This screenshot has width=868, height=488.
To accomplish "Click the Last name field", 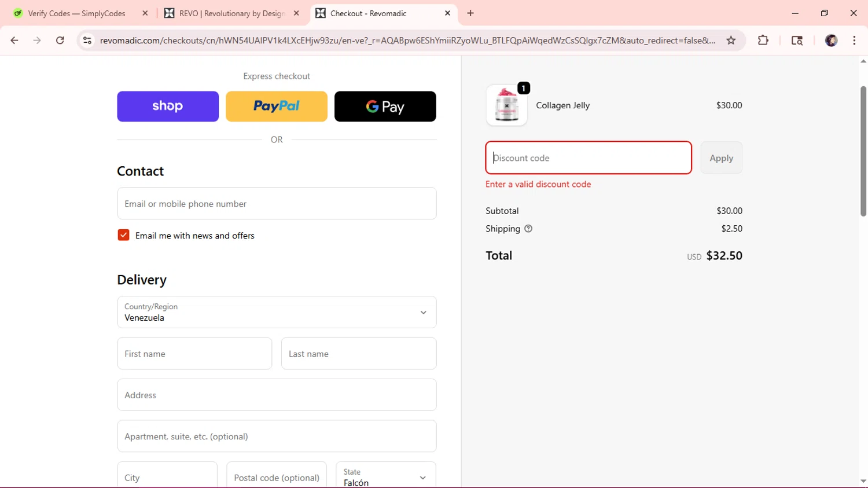I will pos(359,354).
